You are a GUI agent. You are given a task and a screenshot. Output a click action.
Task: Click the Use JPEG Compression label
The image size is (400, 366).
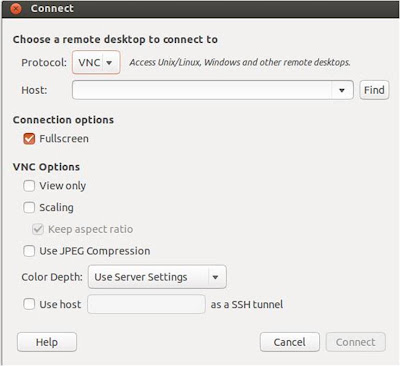click(95, 251)
